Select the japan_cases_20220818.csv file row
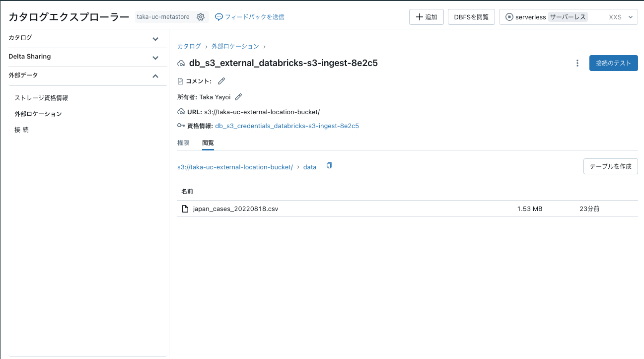 click(235, 208)
